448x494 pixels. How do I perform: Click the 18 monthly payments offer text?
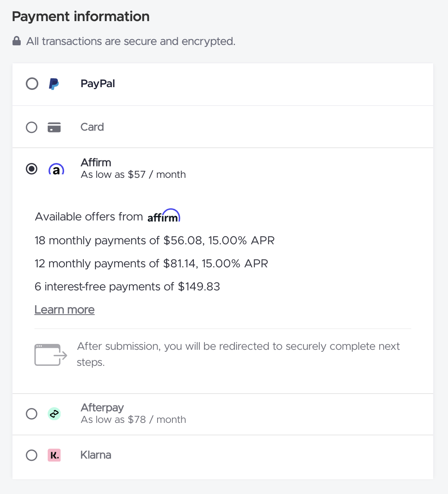(x=154, y=240)
